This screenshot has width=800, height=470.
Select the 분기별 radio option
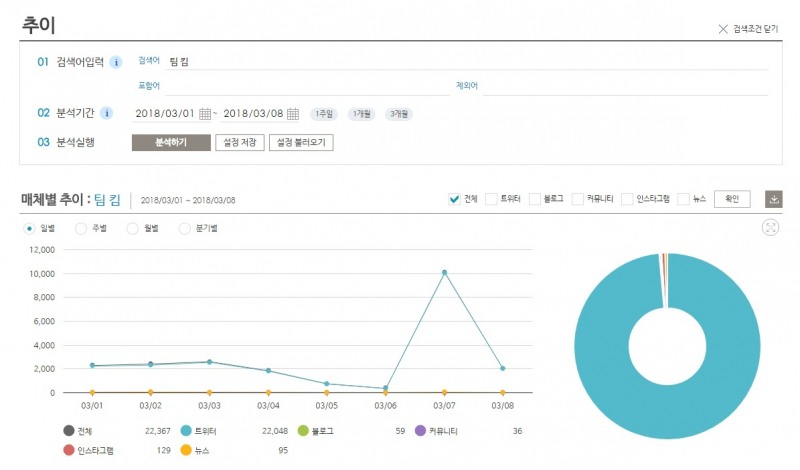[x=185, y=228]
